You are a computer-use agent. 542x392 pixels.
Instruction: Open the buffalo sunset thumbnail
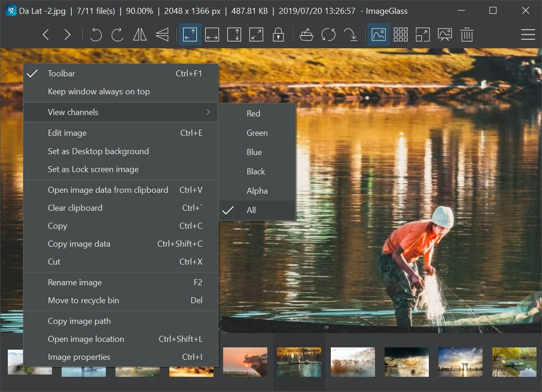click(x=245, y=362)
